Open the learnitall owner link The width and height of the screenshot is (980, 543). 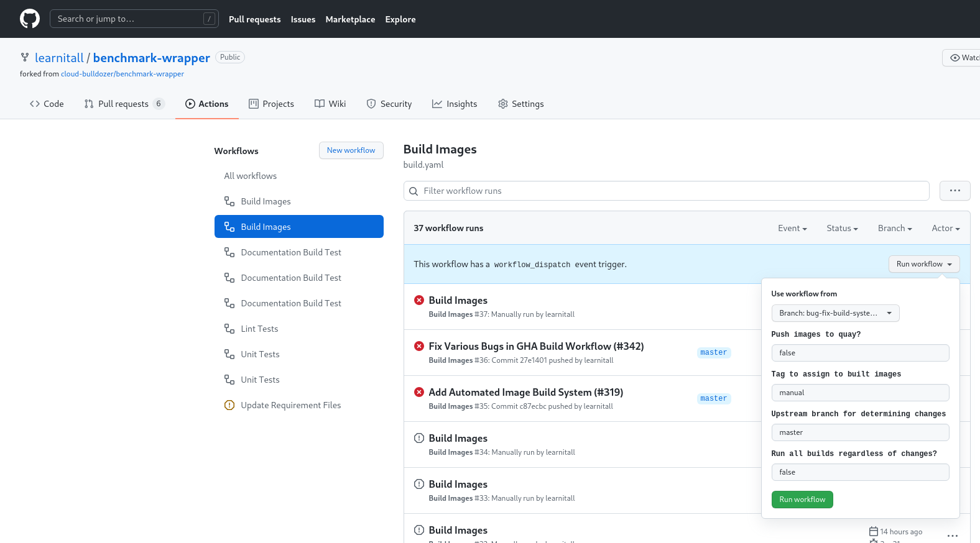point(59,58)
